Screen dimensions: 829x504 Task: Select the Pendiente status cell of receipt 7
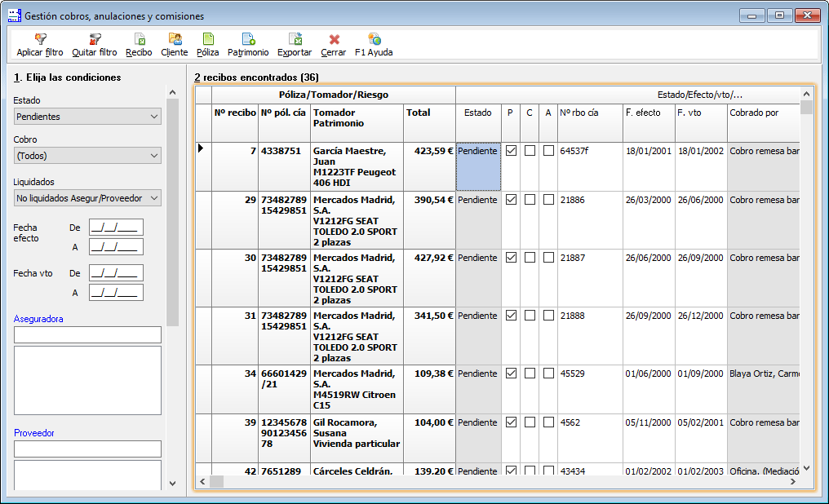[478, 166]
